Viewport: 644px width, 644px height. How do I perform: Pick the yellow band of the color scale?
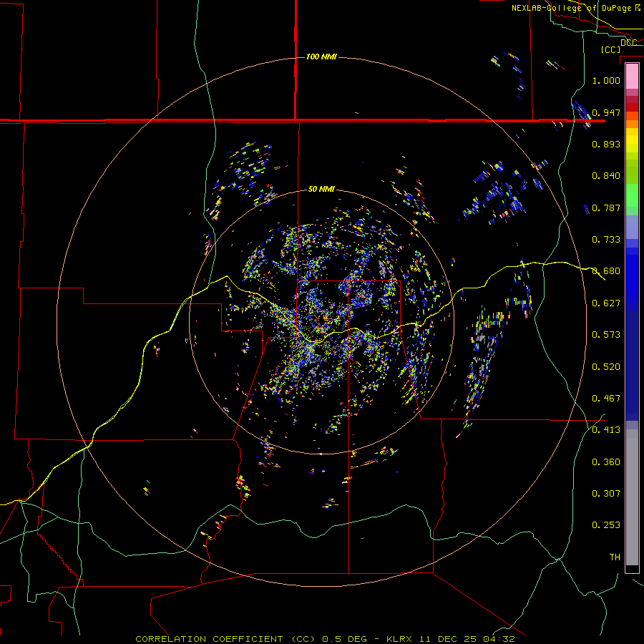(632, 140)
